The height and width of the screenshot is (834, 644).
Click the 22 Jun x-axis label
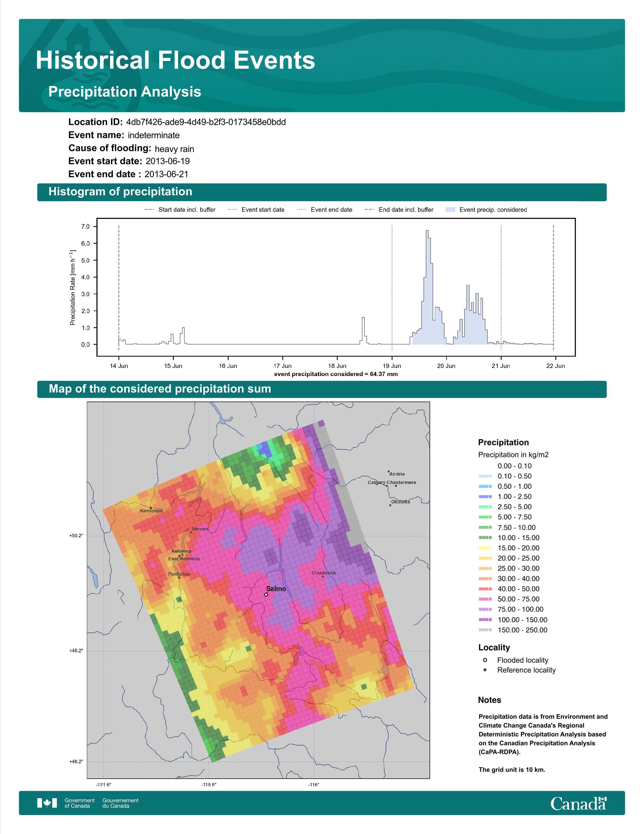(556, 366)
